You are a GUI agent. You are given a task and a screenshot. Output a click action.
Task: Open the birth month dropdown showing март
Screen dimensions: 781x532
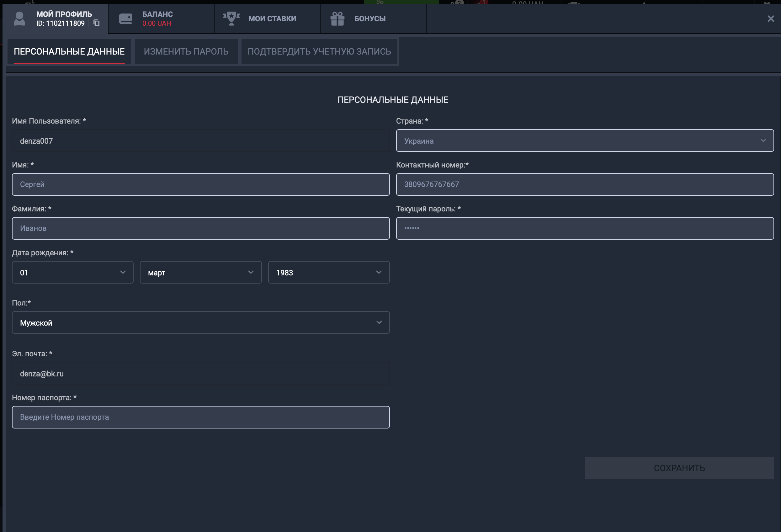click(x=201, y=272)
